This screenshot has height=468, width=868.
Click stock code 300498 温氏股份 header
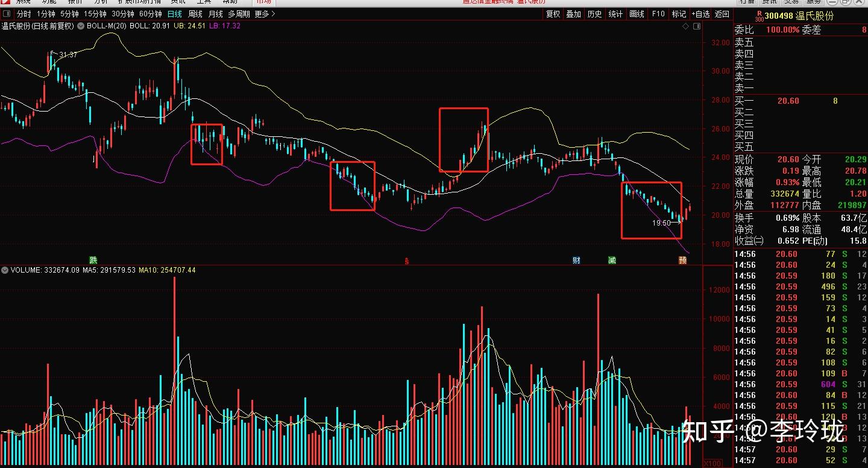pyautogui.click(x=799, y=16)
